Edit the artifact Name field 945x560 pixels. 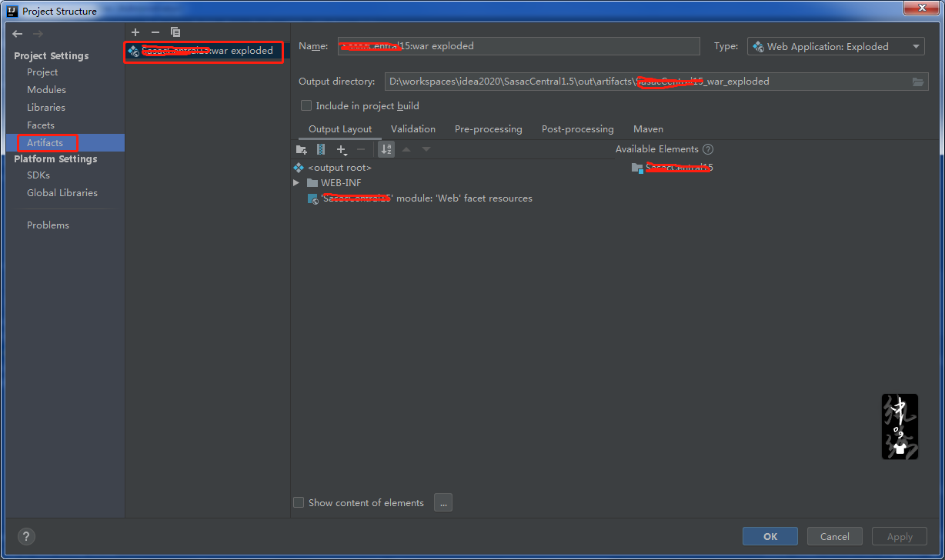coord(519,46)
